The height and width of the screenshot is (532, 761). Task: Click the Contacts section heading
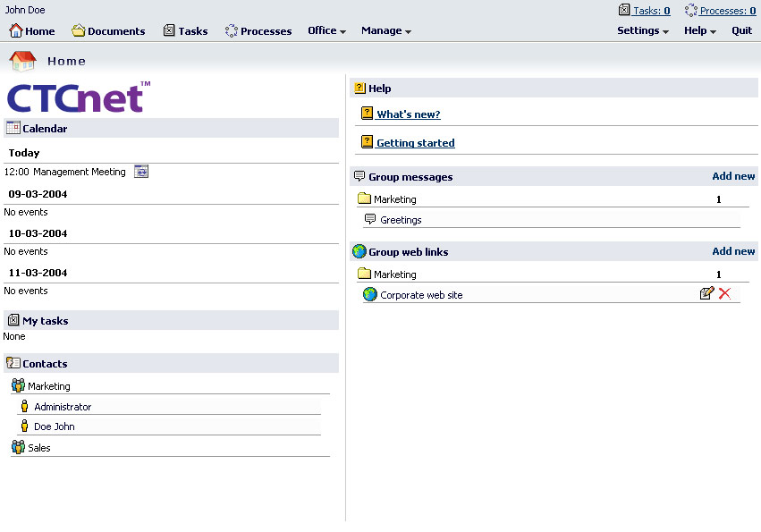click(x=45, y=364)
